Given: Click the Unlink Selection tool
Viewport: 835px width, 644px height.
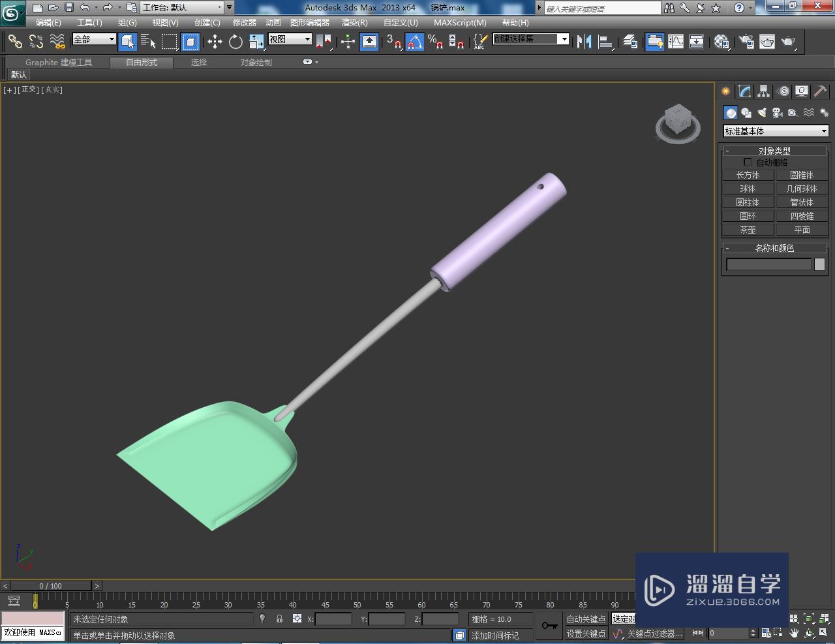Looking at the screenshot, I should (x=36, y=42).
